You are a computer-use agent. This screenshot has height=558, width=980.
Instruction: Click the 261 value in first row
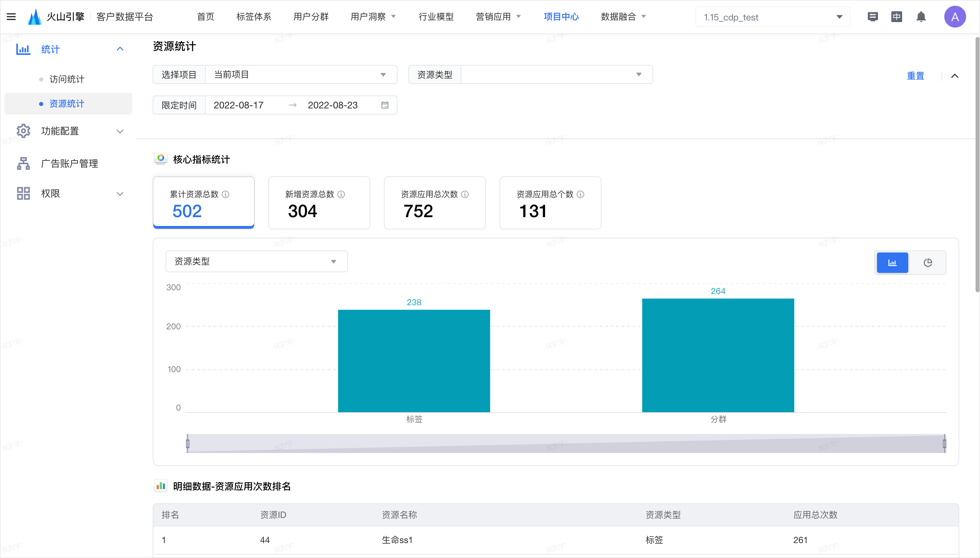pyautogui.click(x=800, y=540)
